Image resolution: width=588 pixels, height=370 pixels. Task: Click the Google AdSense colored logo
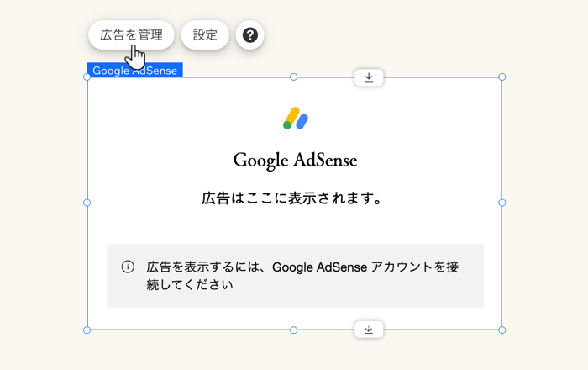click(295, 119)
